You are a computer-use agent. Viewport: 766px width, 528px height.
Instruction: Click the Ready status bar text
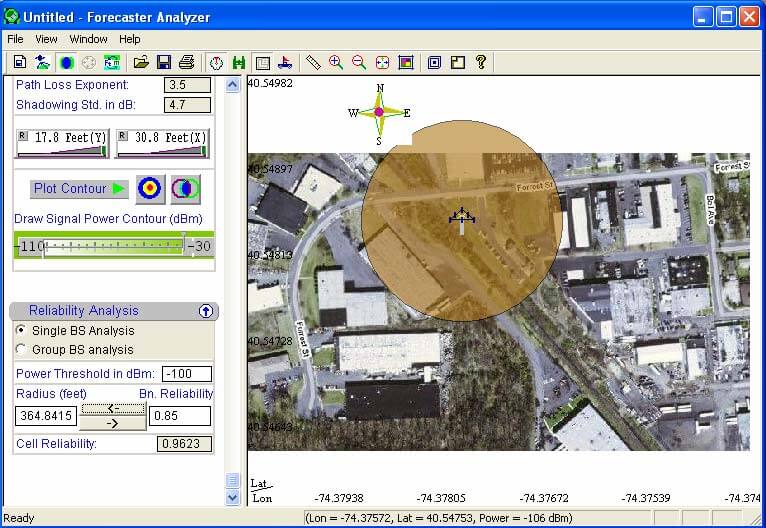[x=19, y=518]
